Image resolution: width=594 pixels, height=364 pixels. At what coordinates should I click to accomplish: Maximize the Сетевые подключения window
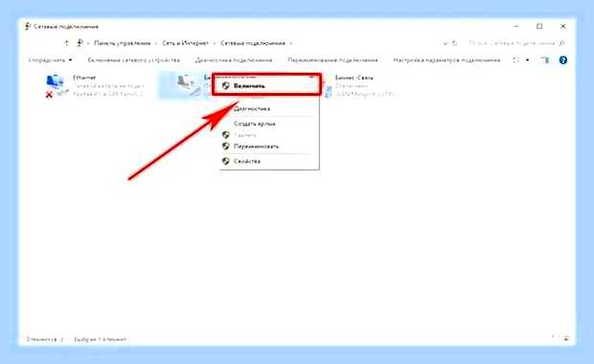coord(539,26)
